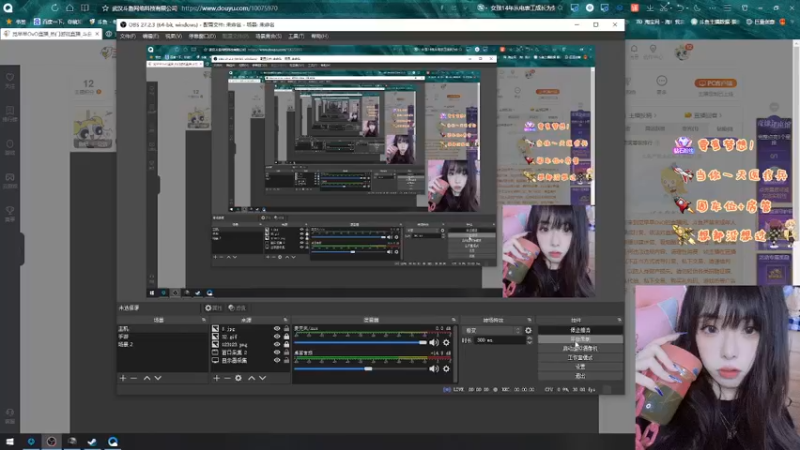This screenshot has width=800, height=450.
Task: Mute the 麦克风/Aux speaker icon
Action: 434,342
